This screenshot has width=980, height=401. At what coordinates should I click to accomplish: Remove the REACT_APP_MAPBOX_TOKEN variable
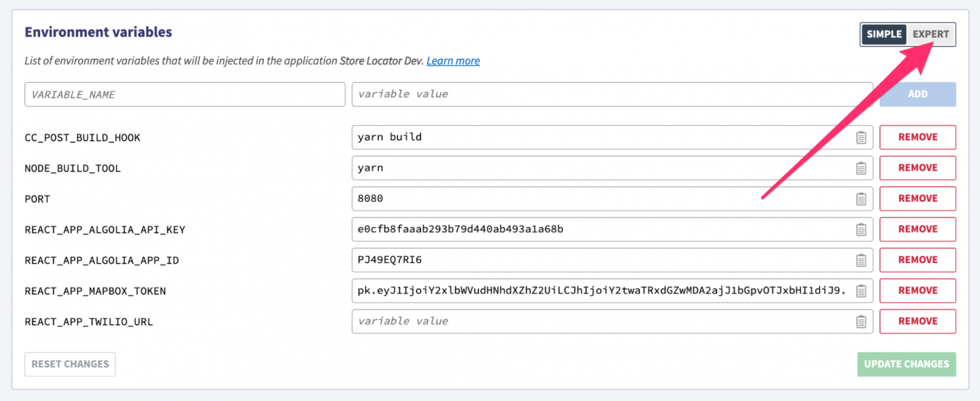tap(917, 291)
